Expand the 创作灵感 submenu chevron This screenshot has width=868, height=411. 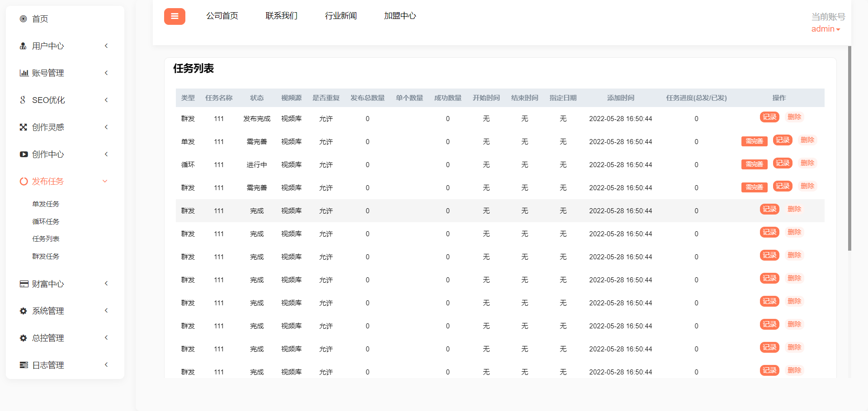(106, 127)
